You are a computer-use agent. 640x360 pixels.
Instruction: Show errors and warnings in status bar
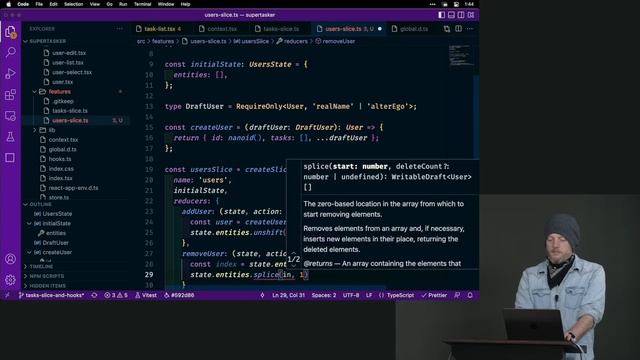116,295
